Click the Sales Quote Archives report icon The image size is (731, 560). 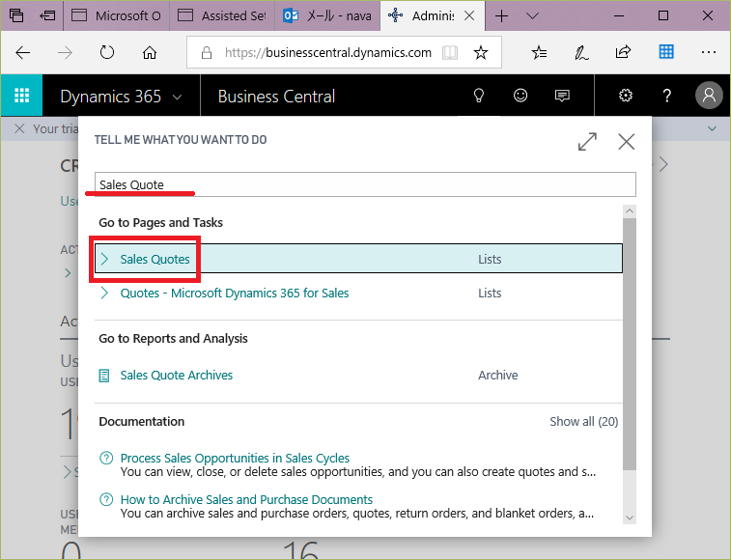tap(104, 376)
